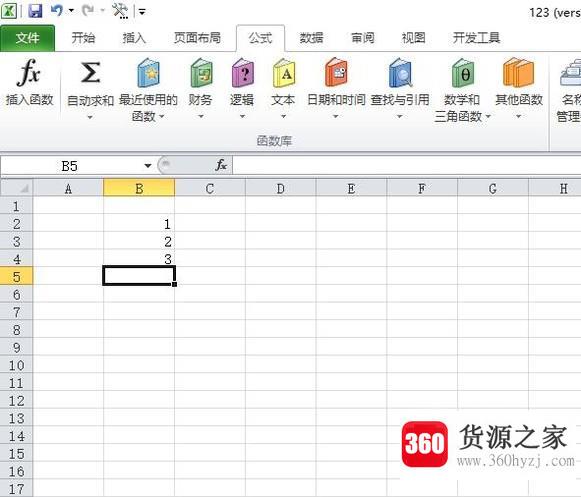Expand the More Functions dropdown arrow

[518, 116]
